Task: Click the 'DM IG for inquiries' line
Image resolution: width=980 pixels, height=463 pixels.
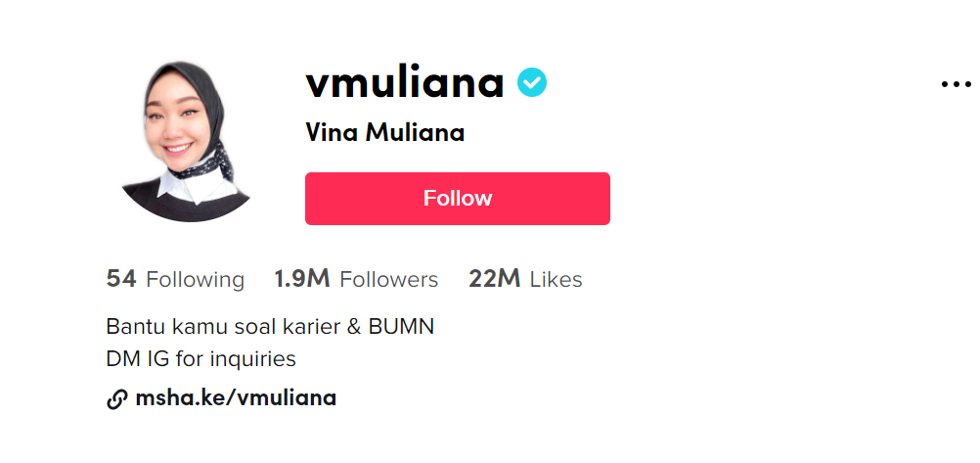Action: [x=200, y=359]
